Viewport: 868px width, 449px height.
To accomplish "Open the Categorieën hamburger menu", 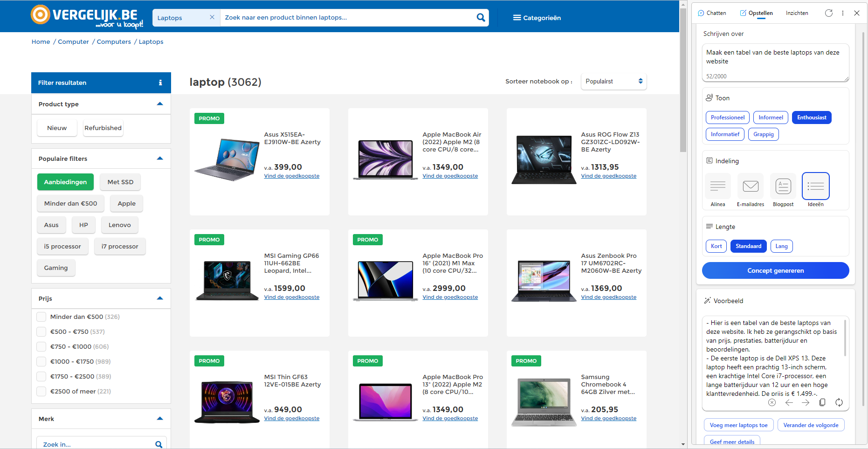I will pyautogui.click(x=537, y=18).
